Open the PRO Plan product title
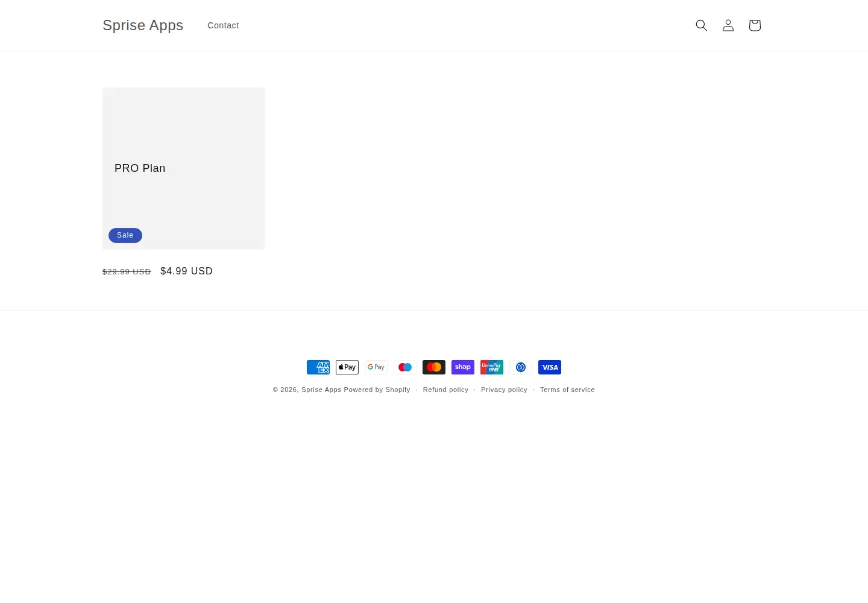 click(x=140, y=168)
